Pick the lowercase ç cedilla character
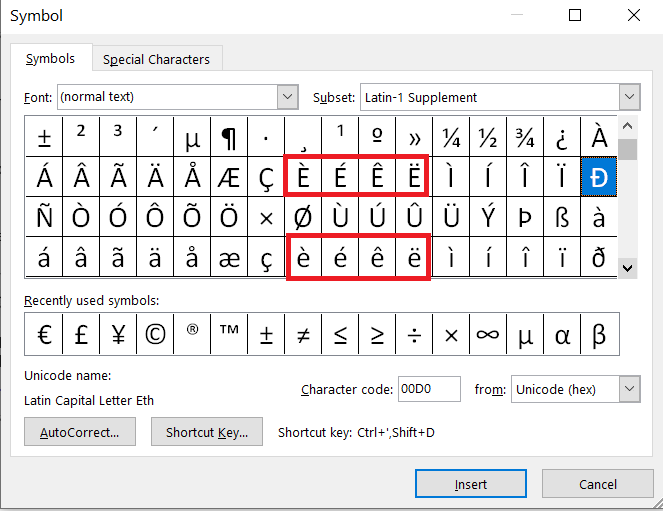 coord(266,257)
